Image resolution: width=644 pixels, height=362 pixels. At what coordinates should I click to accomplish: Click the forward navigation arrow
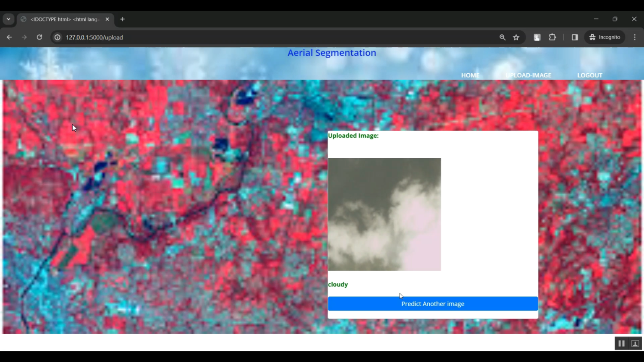24,37
